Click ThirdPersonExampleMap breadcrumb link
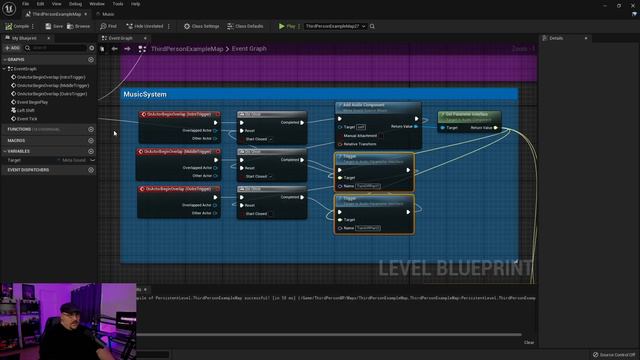Viewport: 640px width, 360px height. coord(187,49)
